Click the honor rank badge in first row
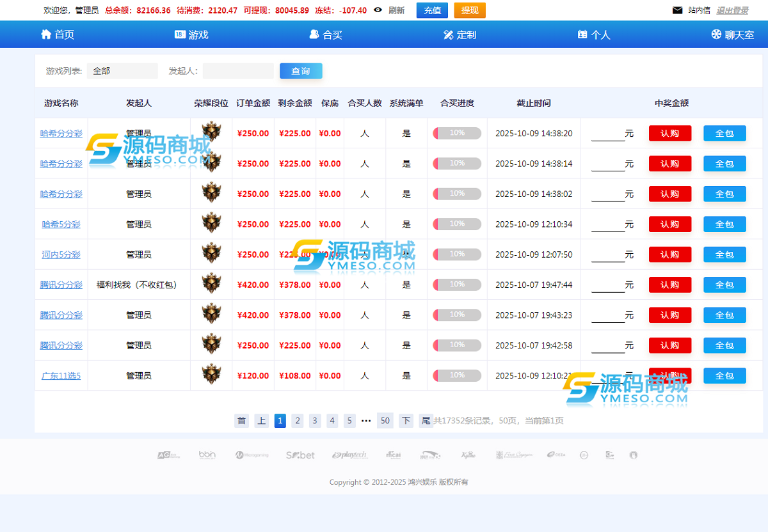This screenshot has height=532, width=768. tap(211, 132)
